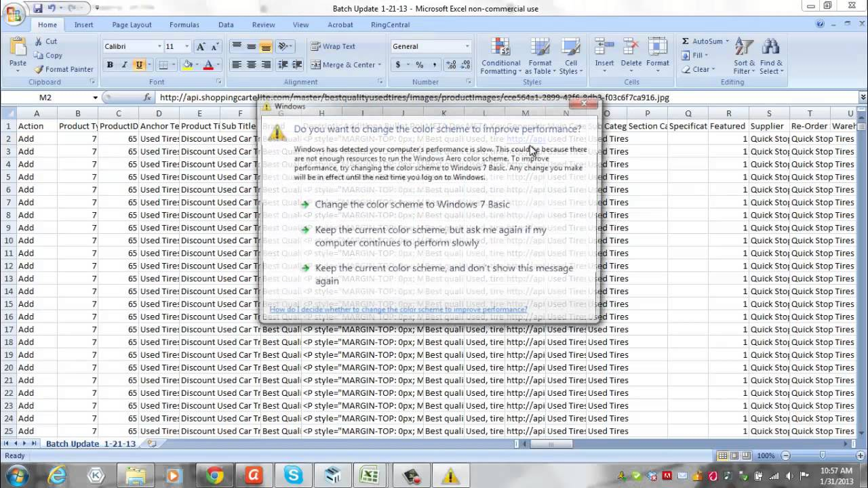868x488 pixels.
Task: Click the insert function fx icon
Action: click(147, 98)
